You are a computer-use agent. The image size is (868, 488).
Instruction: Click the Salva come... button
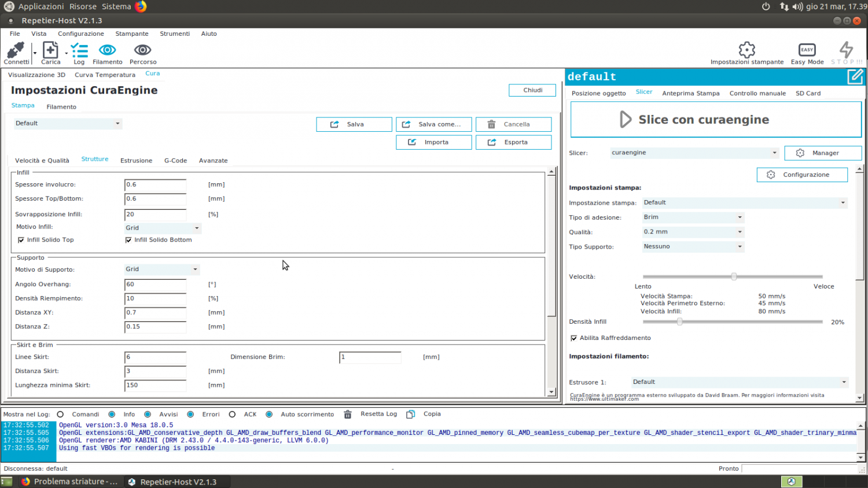tap(433, 124)
